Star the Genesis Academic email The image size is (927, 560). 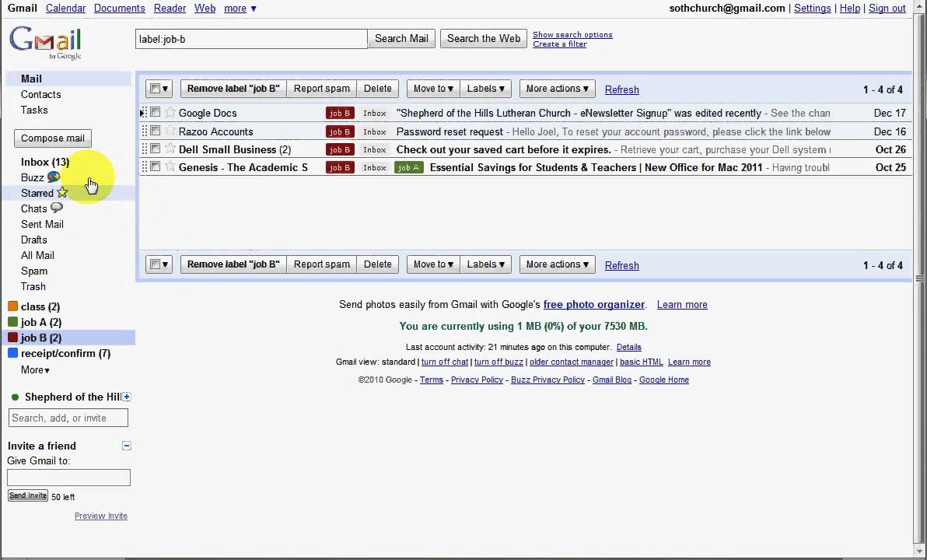[170, 166]
